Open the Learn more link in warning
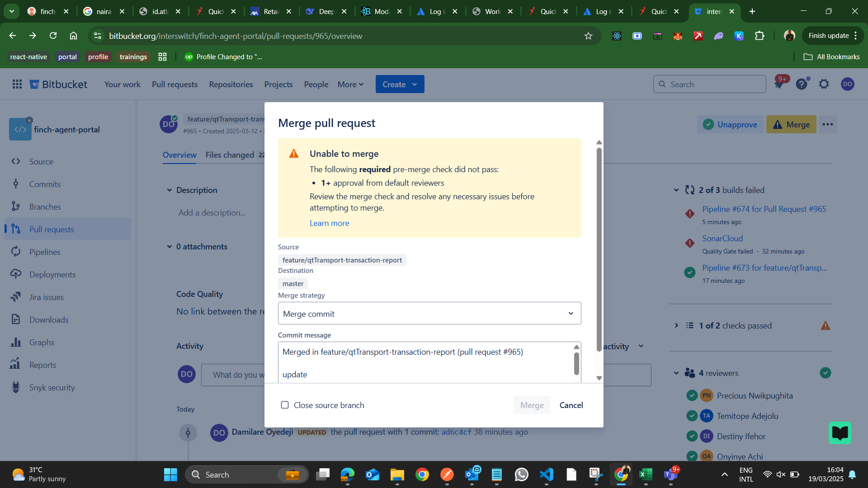This screenshot has height=488, width=868. (329, 223)
